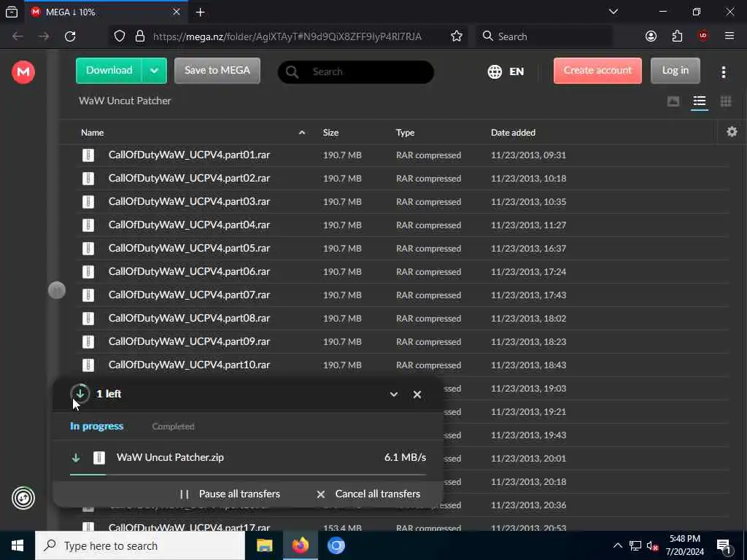
Task: Select file CallOfDutyWaW_UCPV4.part08.rar
Action: pos(402,319)
